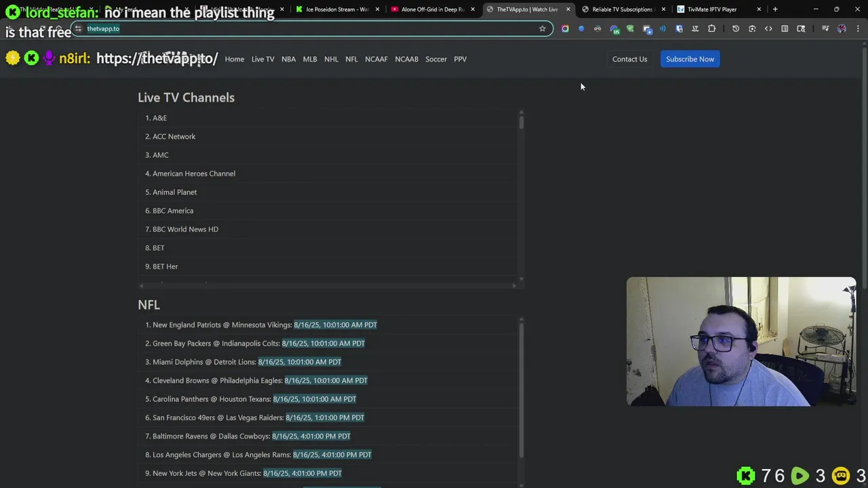Click the US VPN extension icon
This screenshot has width=868, height=488.
[x=614, y=28]
